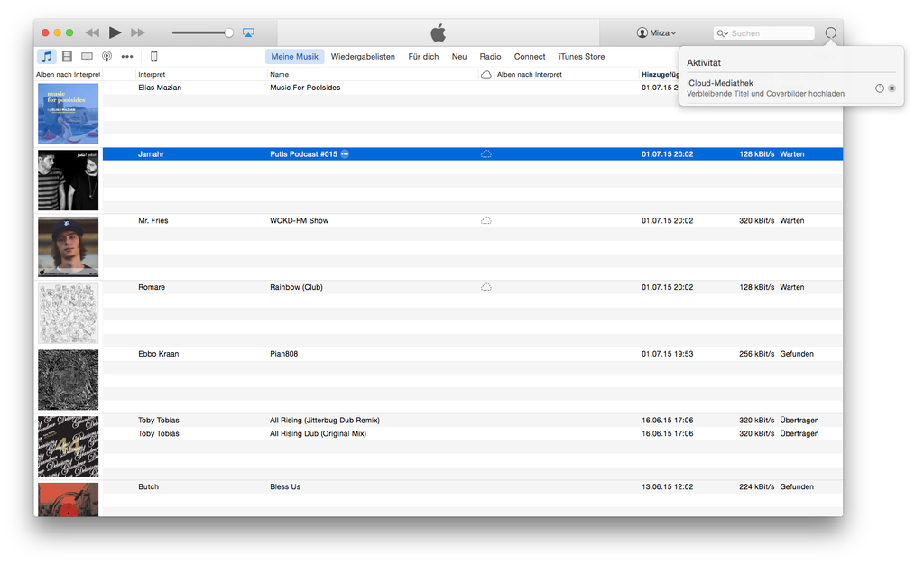
Task: Open the Mirza account dropdown
Action: (657, 33)
